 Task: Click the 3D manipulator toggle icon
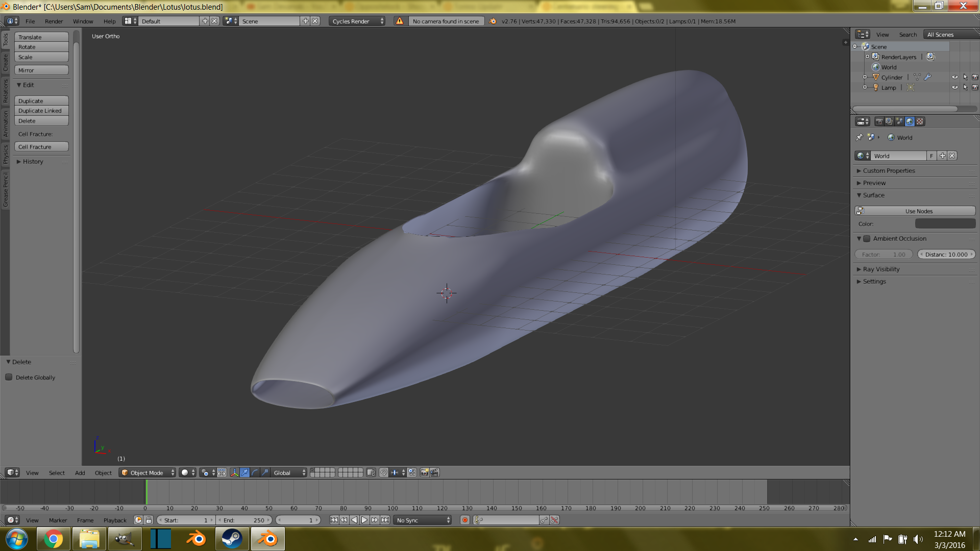point(234,472)
